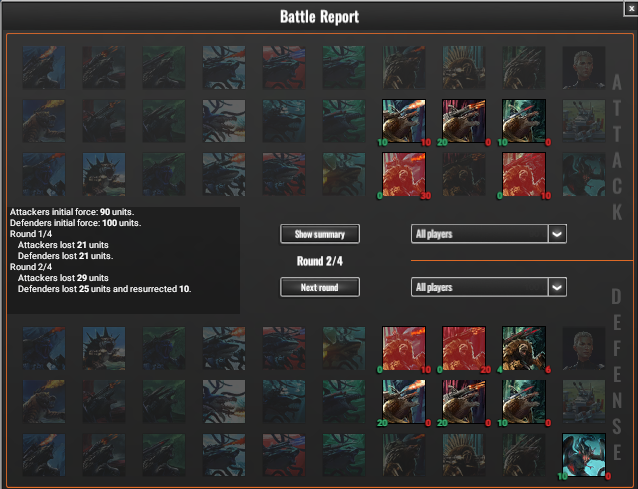Click the dimmed sun-crowned creature in attack section
The width and height of the screenshot is (638, 489).
464,68
